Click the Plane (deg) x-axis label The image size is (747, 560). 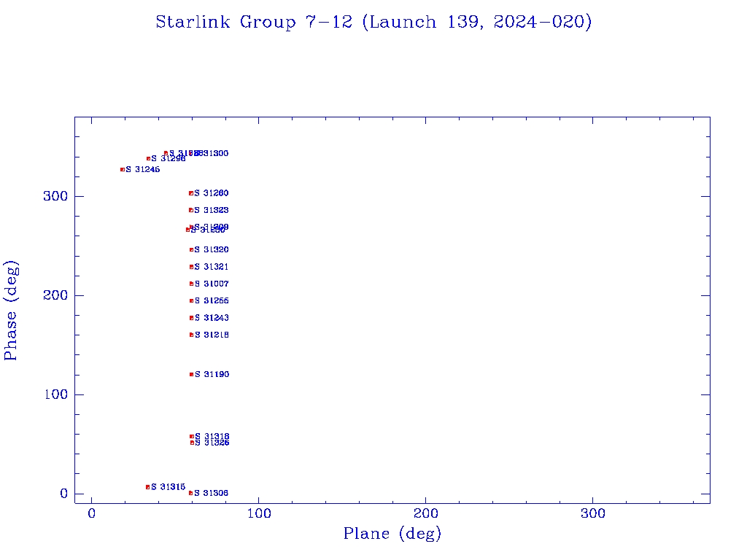click(x=392, y=534)
